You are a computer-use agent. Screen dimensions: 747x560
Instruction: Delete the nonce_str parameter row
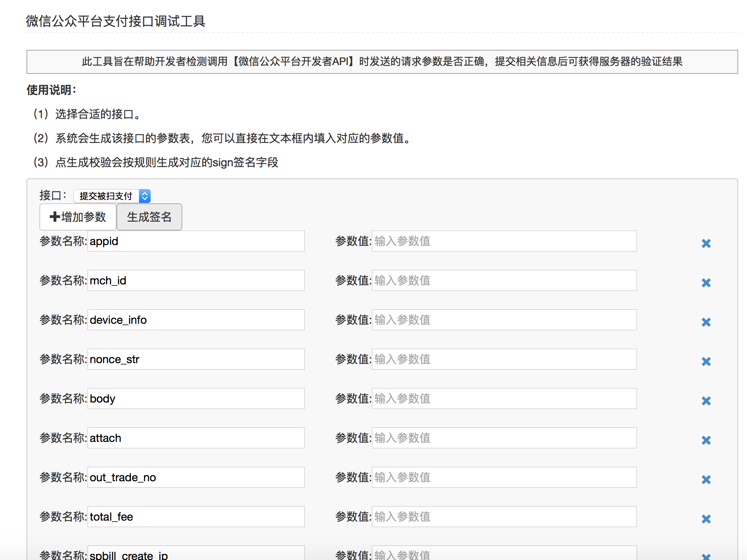706,362
